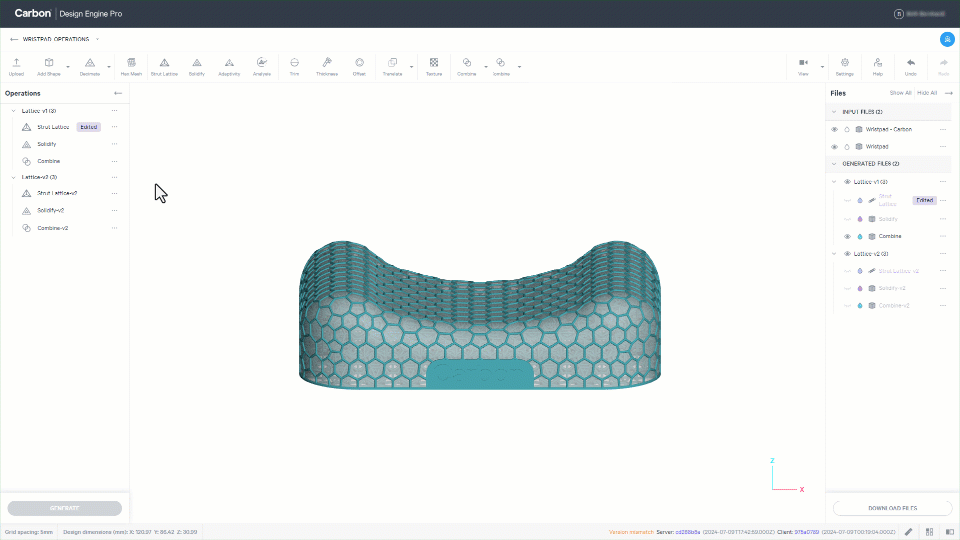Click the wristpad lattice model in viewport

click(479, 315)
